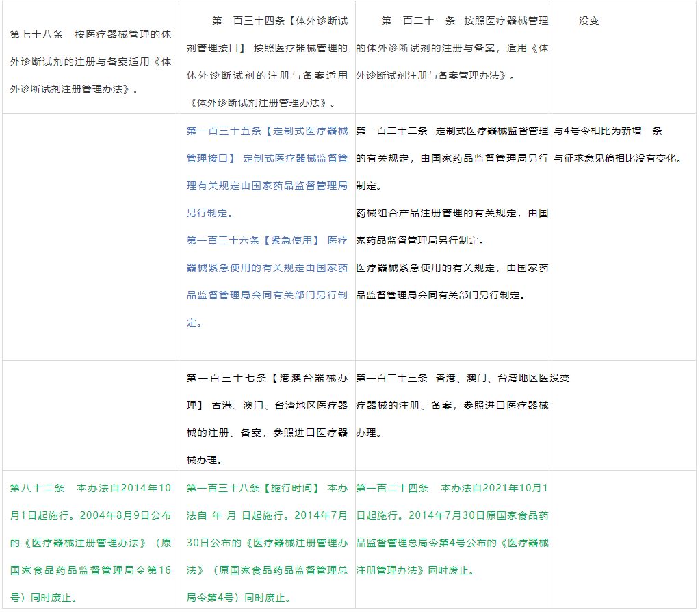Click the heading 第一百三十四条【体外诊断试剂管理接口】

279,21
